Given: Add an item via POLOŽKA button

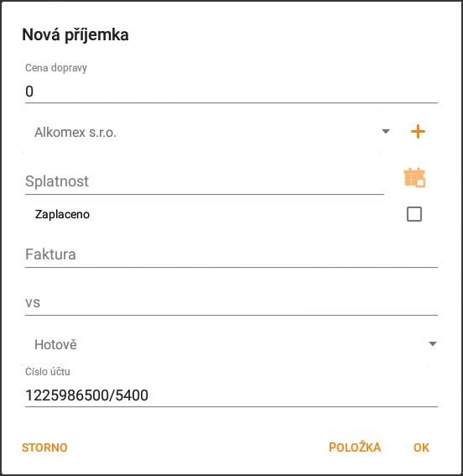Looking at the screenshot, I should tap(355, 447).
